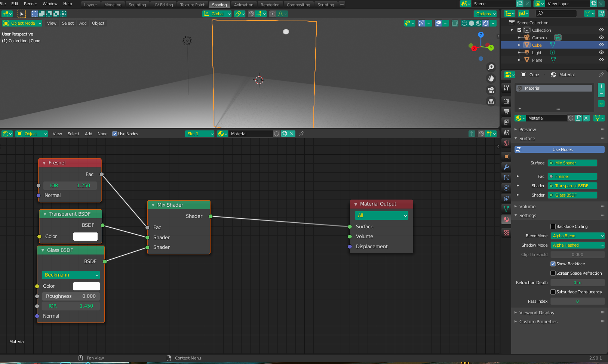Open the Object Mode dropdown

coord(22,23)
